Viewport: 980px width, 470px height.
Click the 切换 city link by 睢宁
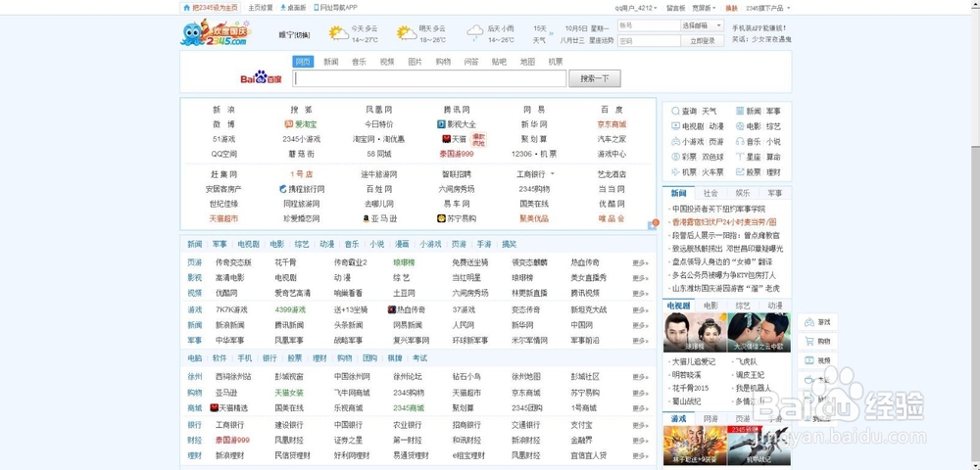(x=303, y=35)
